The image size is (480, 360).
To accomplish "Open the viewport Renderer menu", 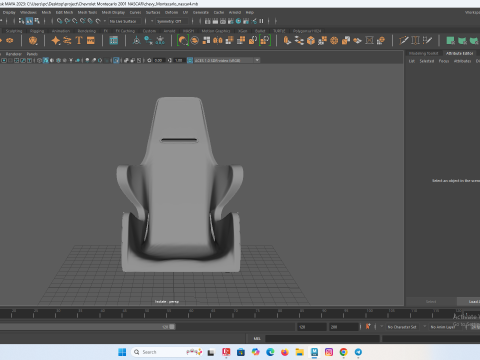I will coord(13,54).
